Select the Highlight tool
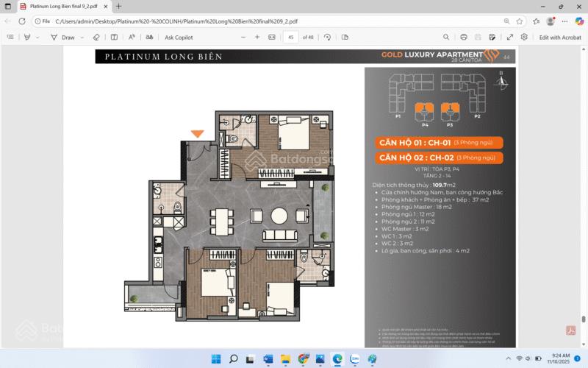Viewport: 588px width, 368px height. point(27,38)
